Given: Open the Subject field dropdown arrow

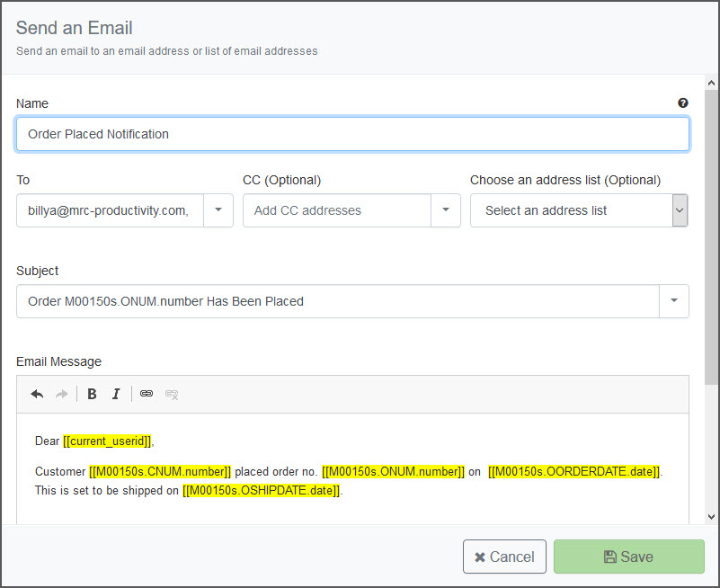Looking at the screenshot, I should (674, 301).
